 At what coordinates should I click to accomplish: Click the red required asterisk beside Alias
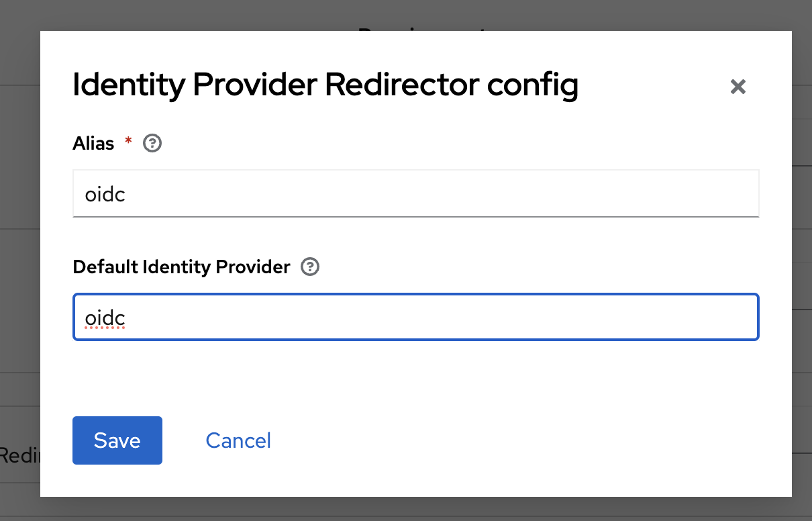(129, 142)
